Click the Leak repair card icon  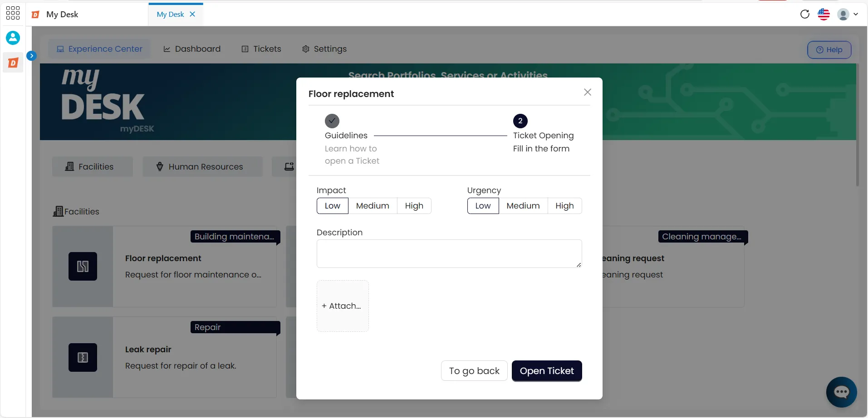pyautogui.click(x=83, y=357)
